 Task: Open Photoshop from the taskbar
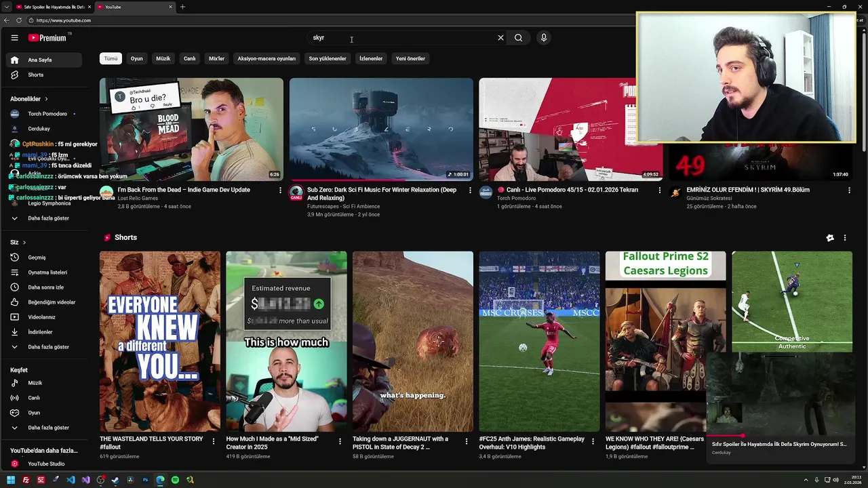(145, 480)
